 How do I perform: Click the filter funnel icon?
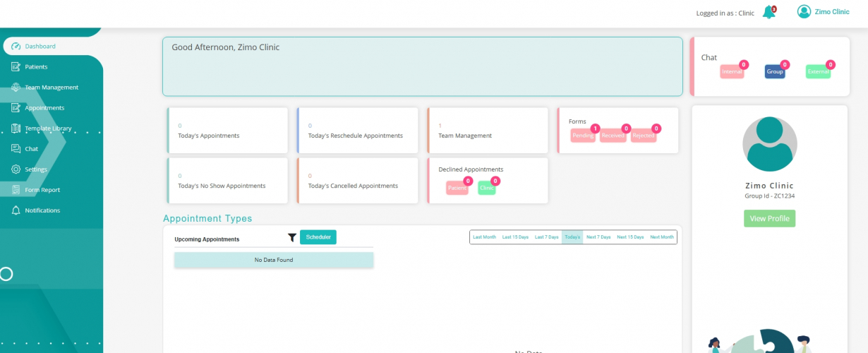click(292, 238)
